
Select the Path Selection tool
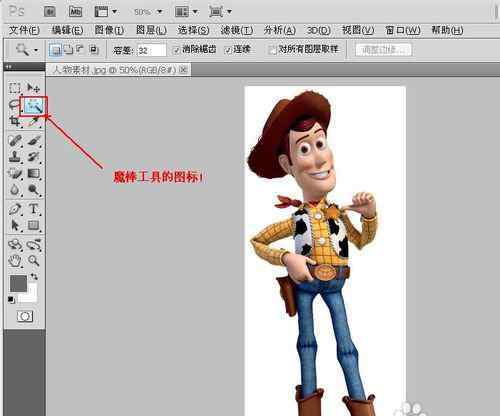(x=15, y=225)
